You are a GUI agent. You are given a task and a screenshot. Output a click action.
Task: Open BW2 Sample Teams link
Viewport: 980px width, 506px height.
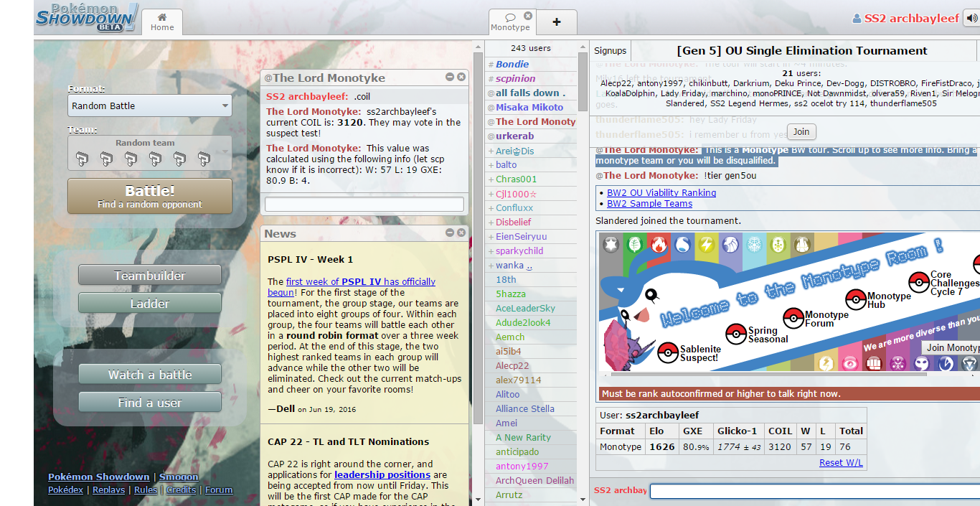point(649,203)
